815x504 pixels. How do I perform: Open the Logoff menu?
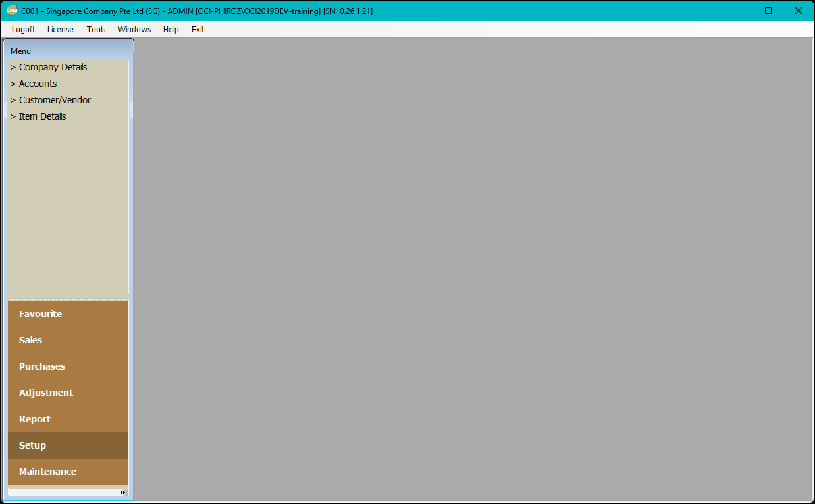point(23,30)
